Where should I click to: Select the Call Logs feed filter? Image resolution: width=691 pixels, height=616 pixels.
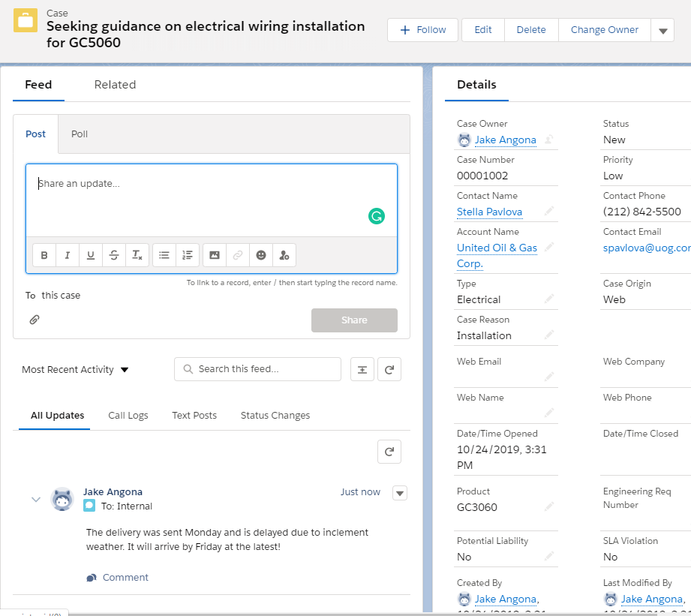[x=128, y=416]
